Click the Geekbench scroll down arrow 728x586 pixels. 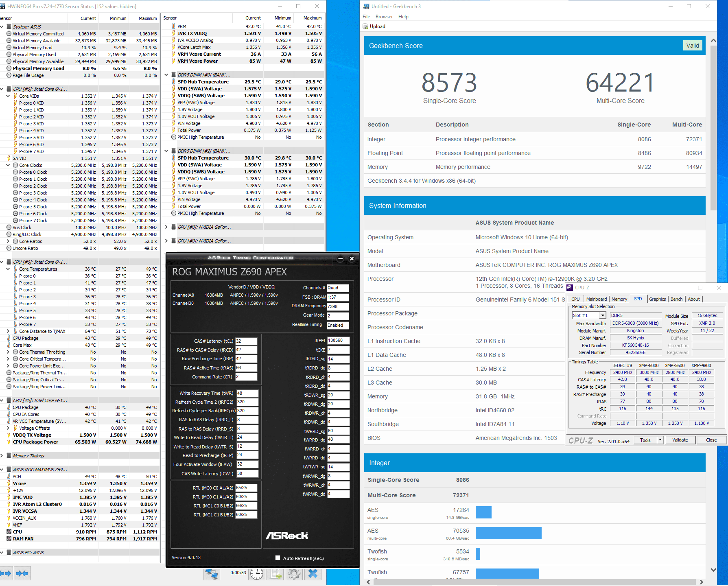tap(713, 570)
